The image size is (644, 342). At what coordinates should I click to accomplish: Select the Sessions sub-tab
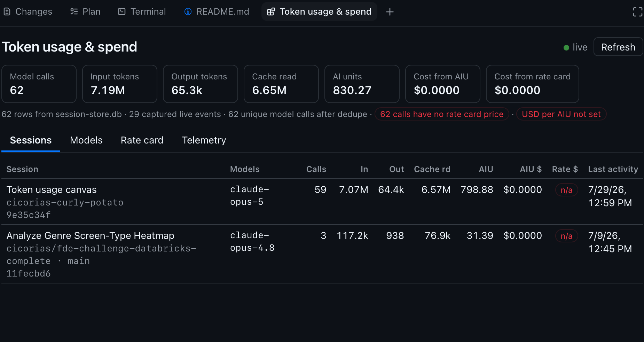(x=31, y=140)
